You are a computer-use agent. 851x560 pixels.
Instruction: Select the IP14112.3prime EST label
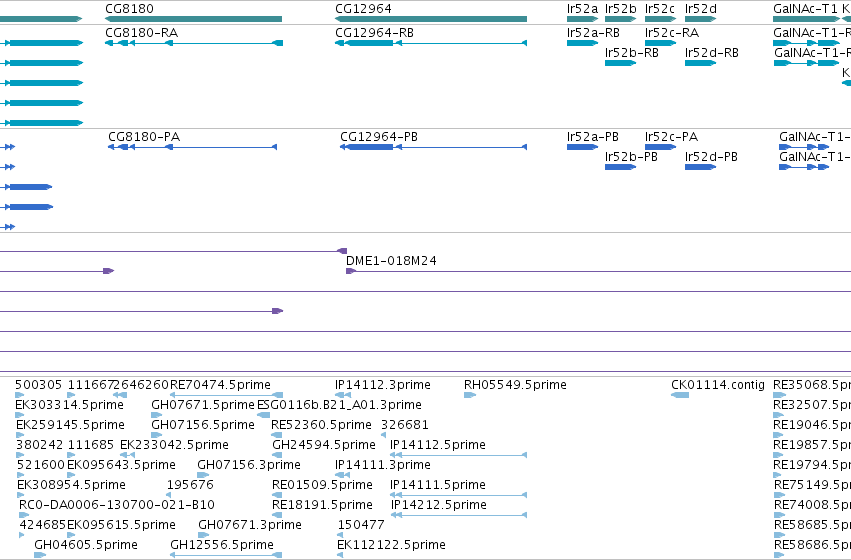pos(383,385)
